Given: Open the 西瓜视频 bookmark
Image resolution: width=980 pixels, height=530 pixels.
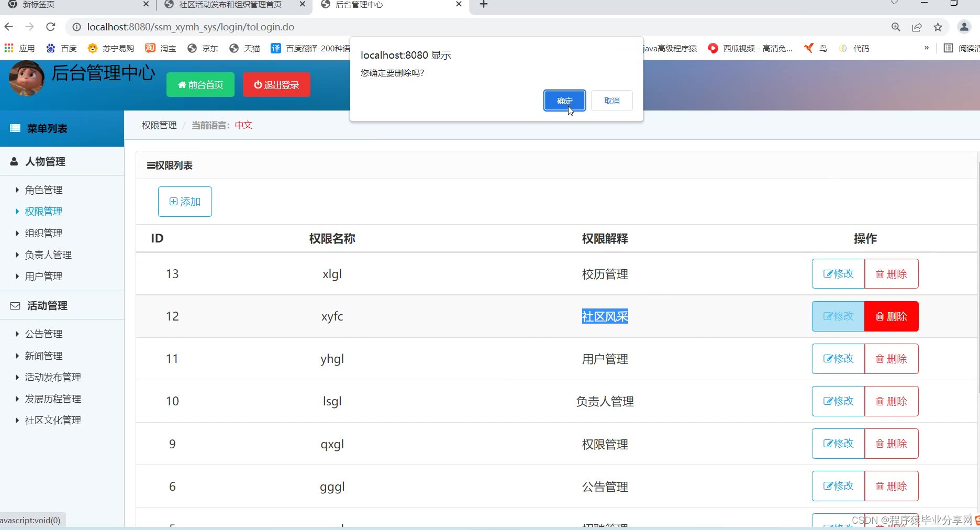Looking at the screenshot, I should coord(750,48).
